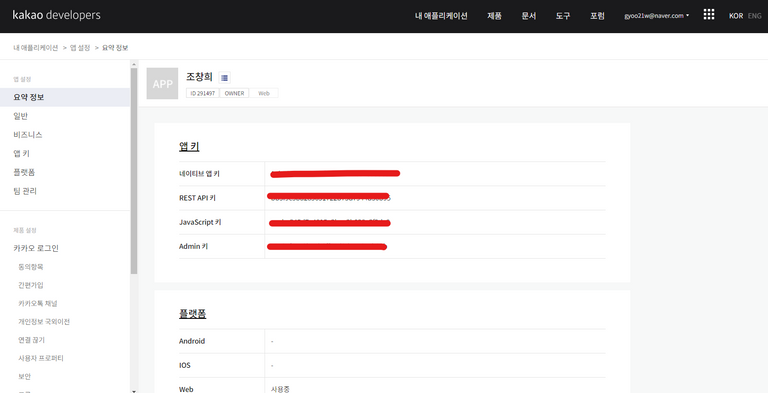Screen dimensions: 768x393
Task: Open the 제품 menu
Action: [494, 16]
